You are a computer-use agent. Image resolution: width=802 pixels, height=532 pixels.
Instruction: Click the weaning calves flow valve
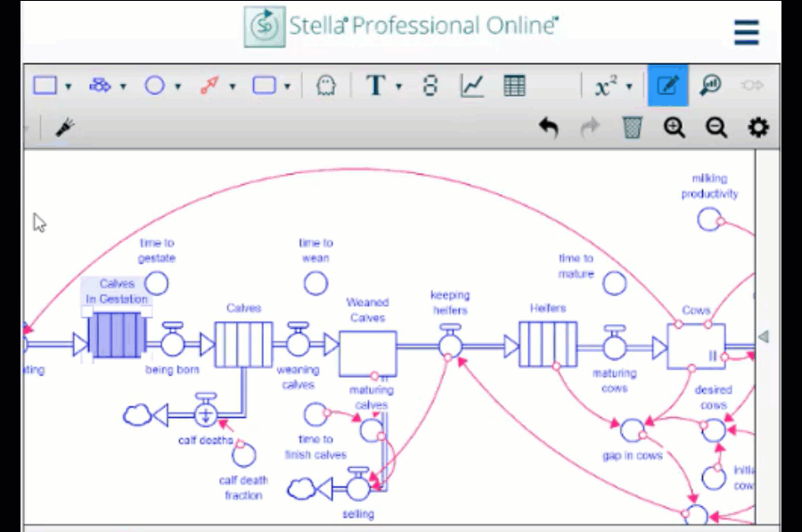tap(298, 340)
